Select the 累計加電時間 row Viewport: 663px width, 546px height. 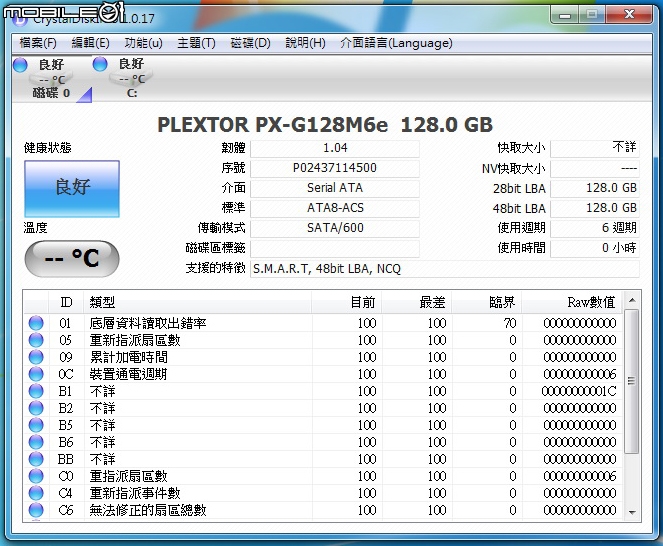point(323,357)
